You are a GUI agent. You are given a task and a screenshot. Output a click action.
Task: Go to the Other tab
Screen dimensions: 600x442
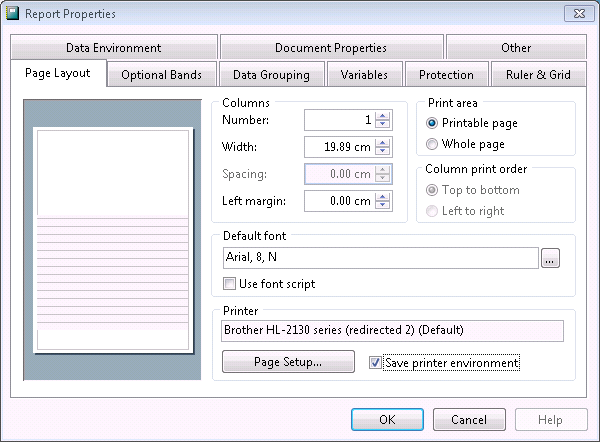tap(516, 47)
